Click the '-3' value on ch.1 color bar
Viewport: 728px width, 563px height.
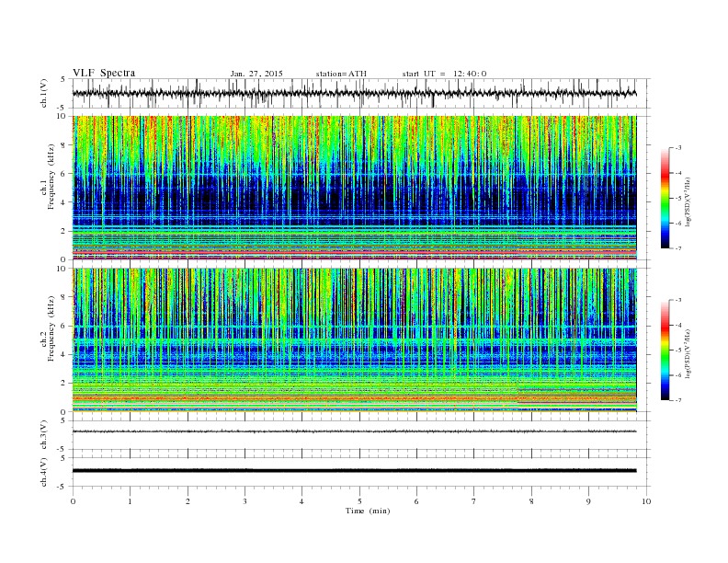tap(678, 148)
